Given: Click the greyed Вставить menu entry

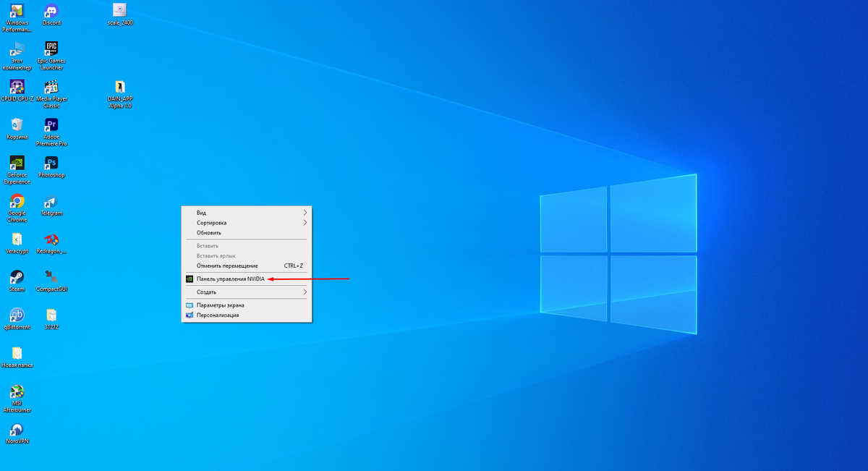Looking at the screenshot, I should (247, 246).
